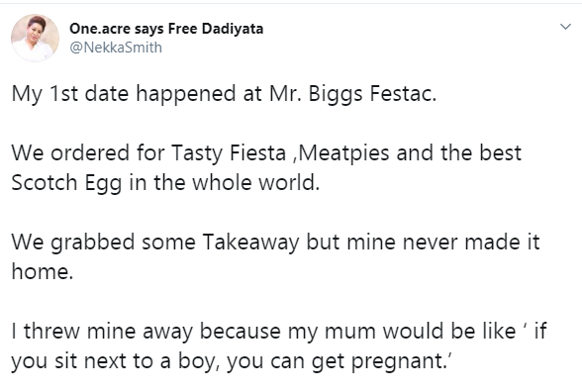Select the word Takeaway in the tweet
Viewport: 582px width, 392px height.
coord(251,243)
